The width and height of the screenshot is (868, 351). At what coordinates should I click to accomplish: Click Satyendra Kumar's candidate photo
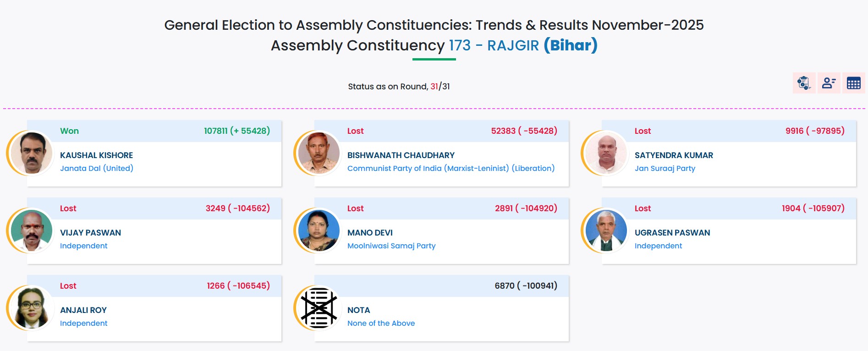pyautogui.click(x=606, y=154)
